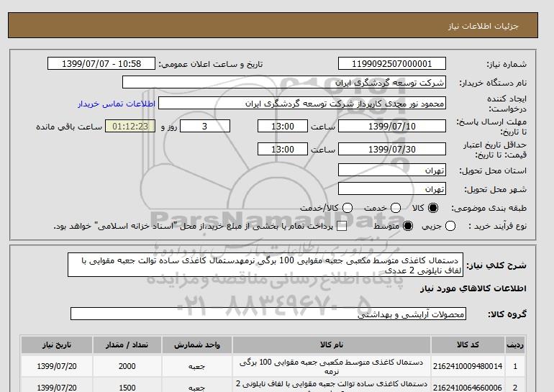This screenshot has width=554, height=392.
Task: Click the price validity date 1399/07/30
Action: coord(392,149)
